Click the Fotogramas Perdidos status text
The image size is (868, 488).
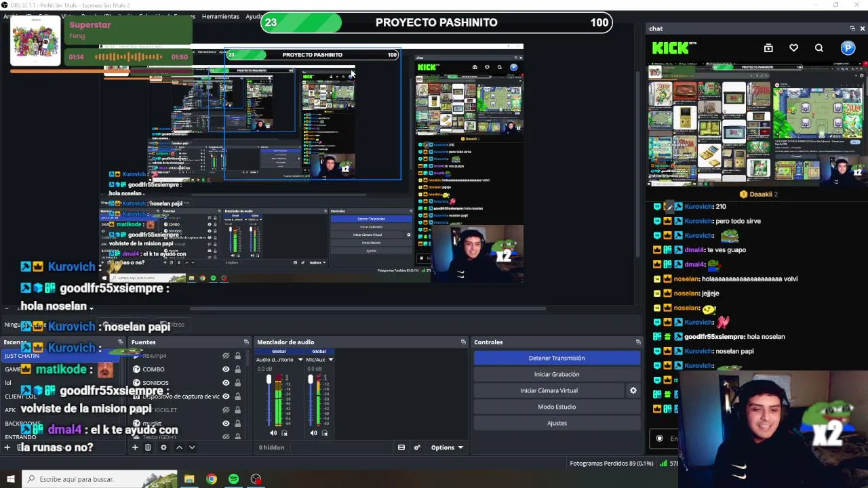point(612,464)
